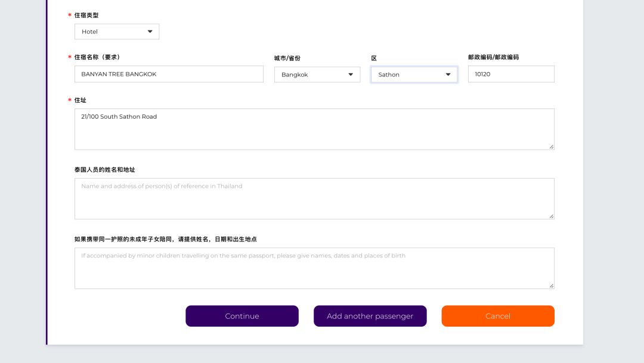Click the 城市/省份 label
Image resolution: width=644 pixels, height=363 pixels.
click(x=287, y=58)
